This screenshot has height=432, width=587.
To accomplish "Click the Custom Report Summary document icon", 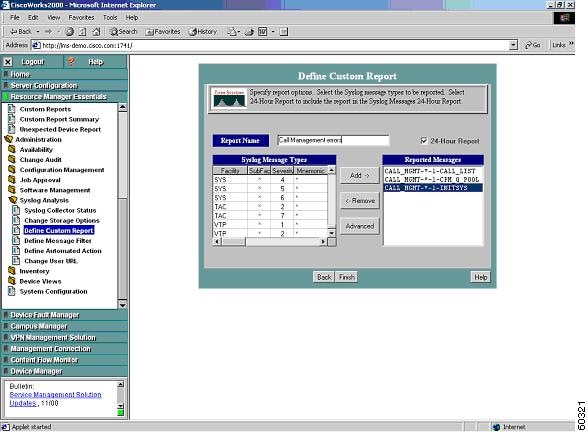I will (x=12, y=119).
